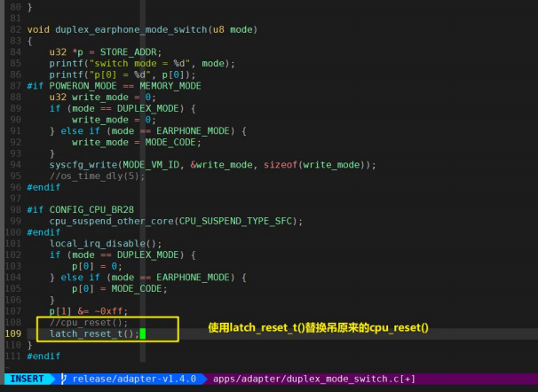Viewport: 538px width, 392px height.
Task: Click the printf "switch mode = %d" line
Action: 142,63
